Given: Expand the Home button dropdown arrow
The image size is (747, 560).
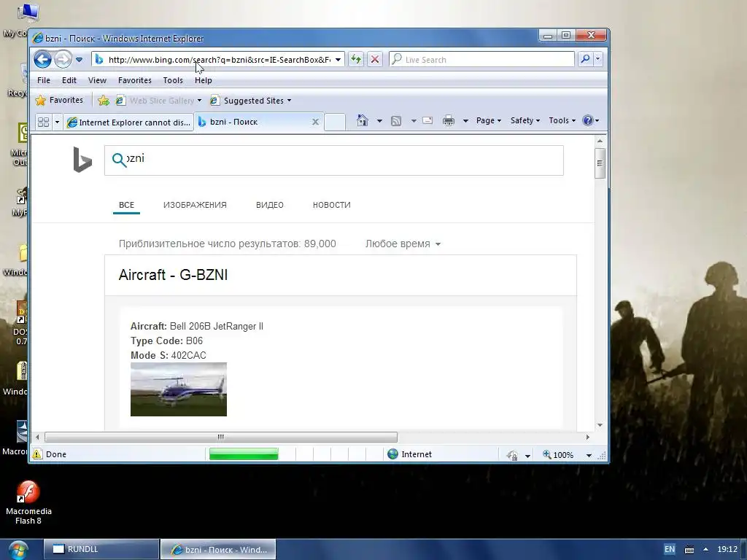Looking at the screenshot, I should click(x=379, y=120).
